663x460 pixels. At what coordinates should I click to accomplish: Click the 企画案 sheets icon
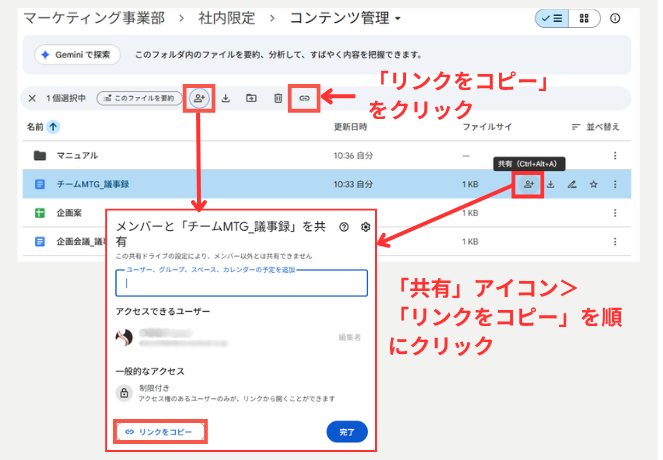[x=40, y=213]
